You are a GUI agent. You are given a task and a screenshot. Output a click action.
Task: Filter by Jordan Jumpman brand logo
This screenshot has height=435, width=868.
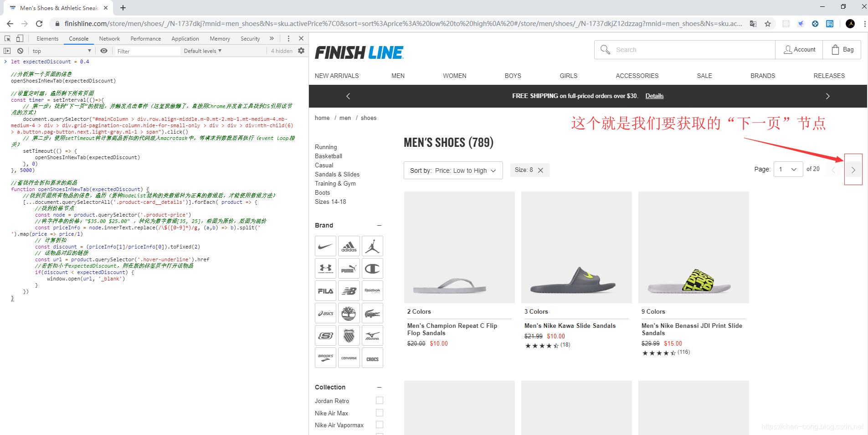372,246
